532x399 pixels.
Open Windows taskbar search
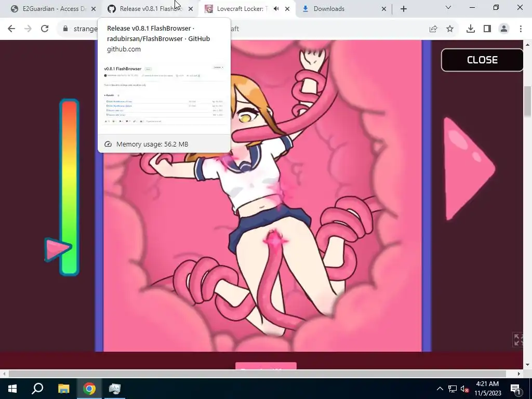(37, 389)
